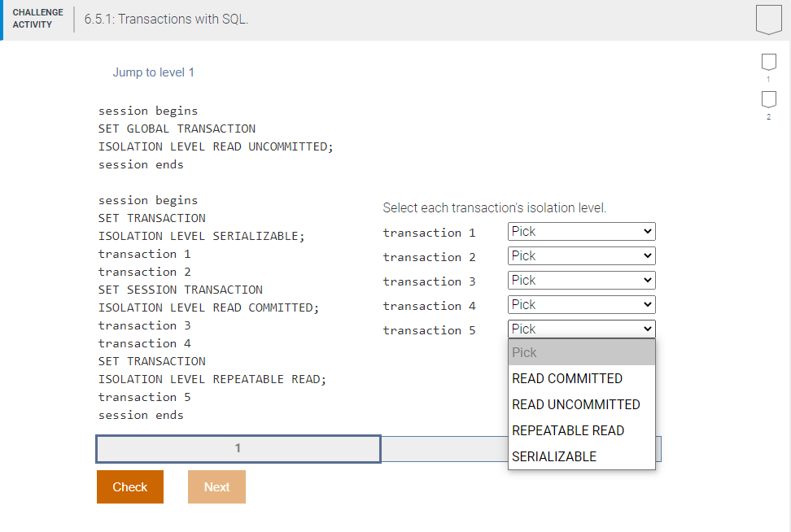Open the transaction 2 isolation level dropdown
Screen dimensions: 791x532
click(581, 255)
